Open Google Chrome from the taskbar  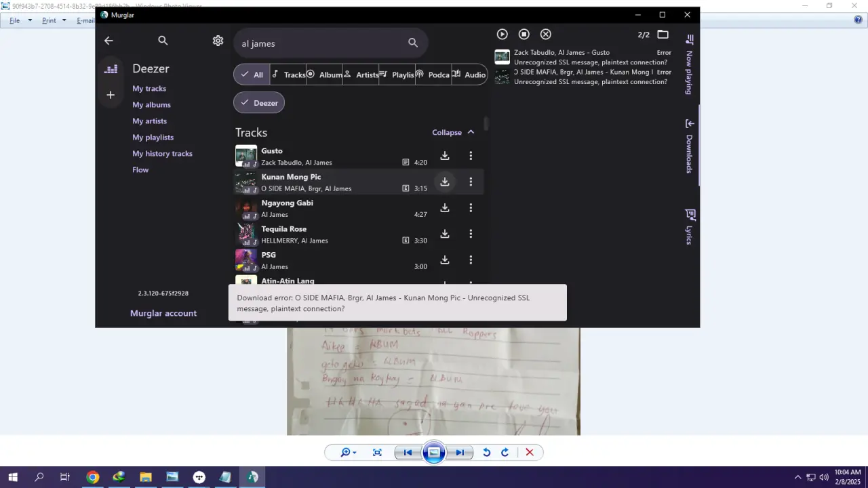tap(92, 477)
